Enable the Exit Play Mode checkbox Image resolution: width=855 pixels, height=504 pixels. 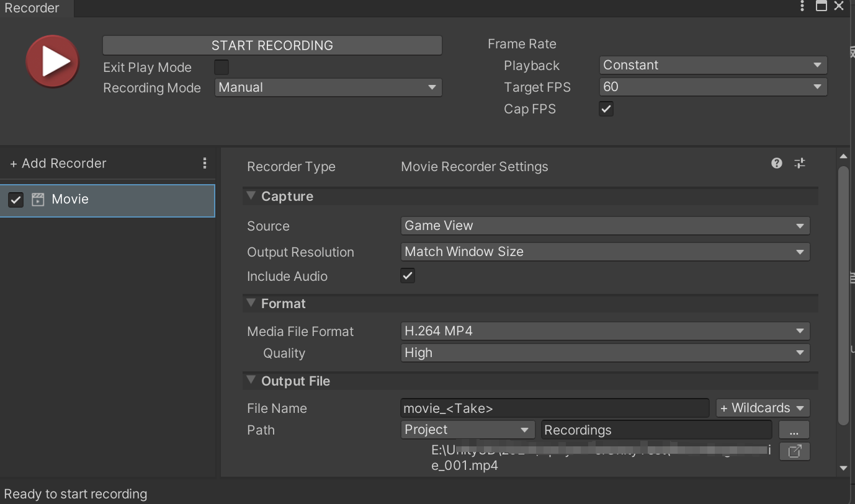click(222, 67)
